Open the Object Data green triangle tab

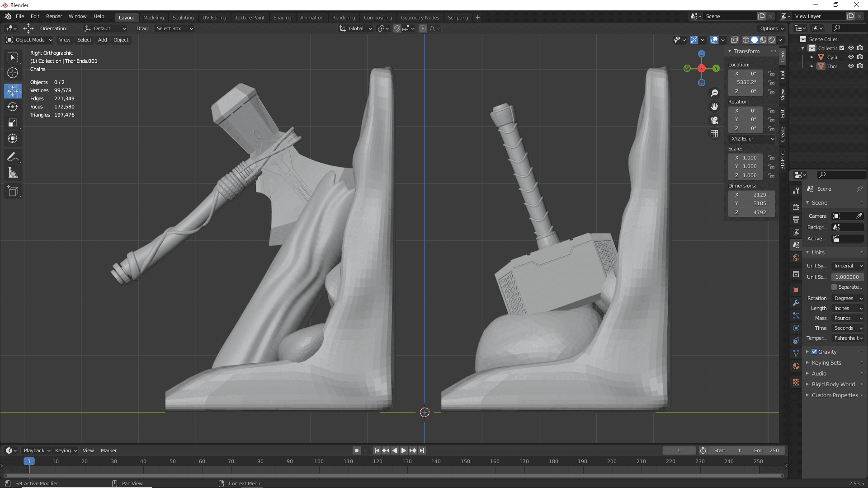coord(796,353)
